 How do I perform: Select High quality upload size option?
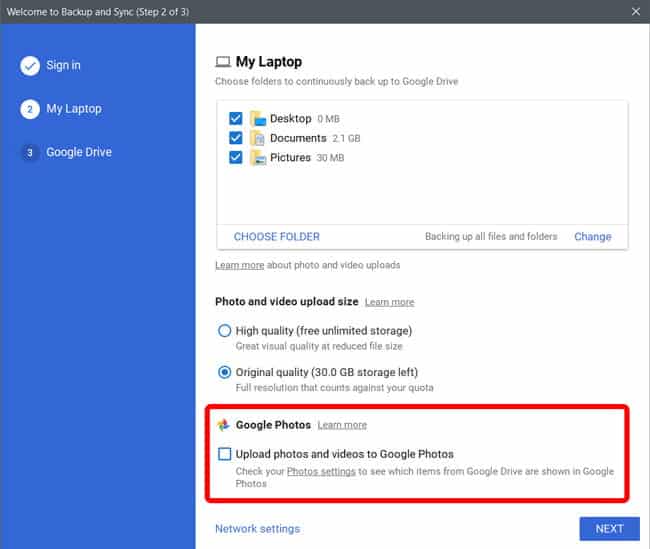224,331
